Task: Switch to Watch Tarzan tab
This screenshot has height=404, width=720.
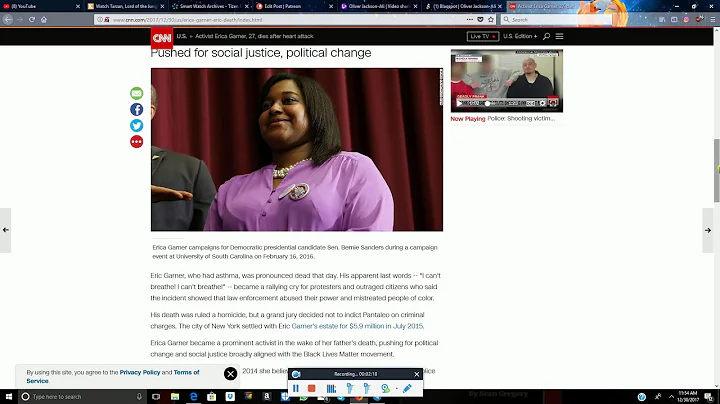Action: coord(122,6)
